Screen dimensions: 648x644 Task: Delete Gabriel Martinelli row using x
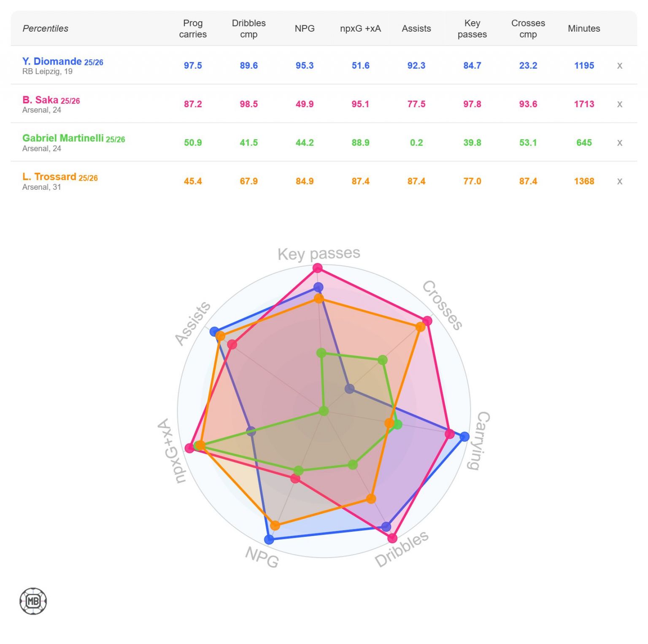619,143
